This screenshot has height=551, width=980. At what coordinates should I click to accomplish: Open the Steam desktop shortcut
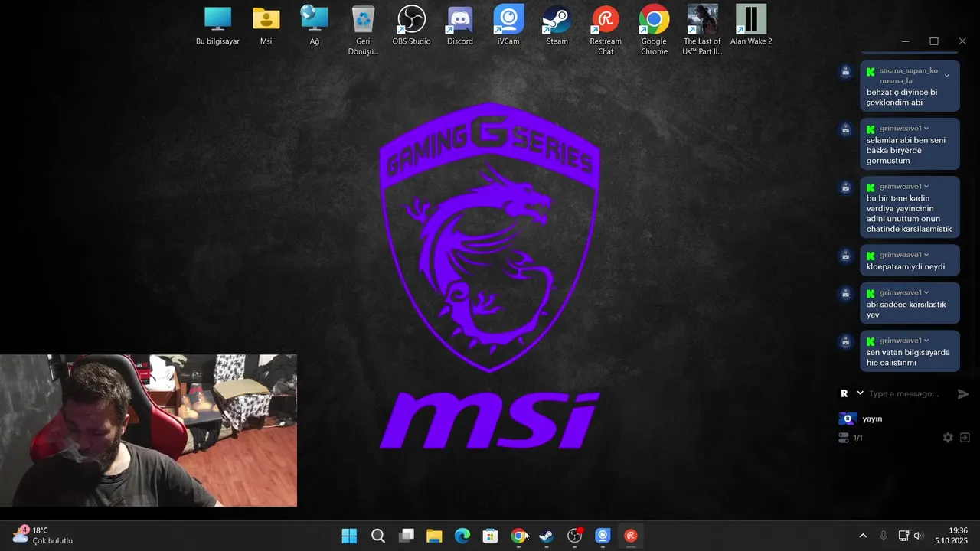tap(557, 25)
